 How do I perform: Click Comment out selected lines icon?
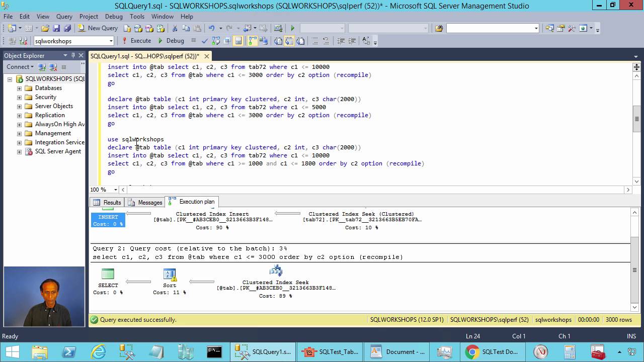point(315,41)
